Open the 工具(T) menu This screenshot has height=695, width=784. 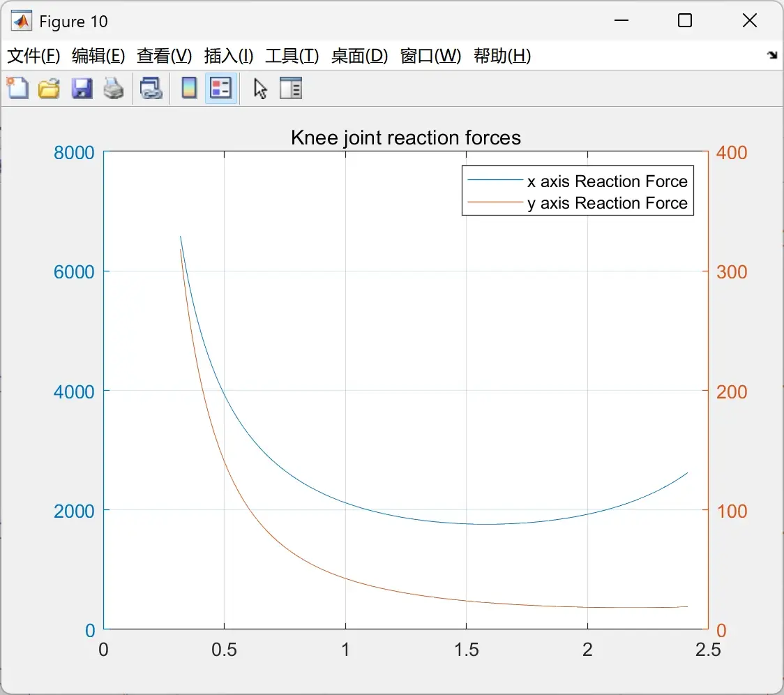coord(292,56)
